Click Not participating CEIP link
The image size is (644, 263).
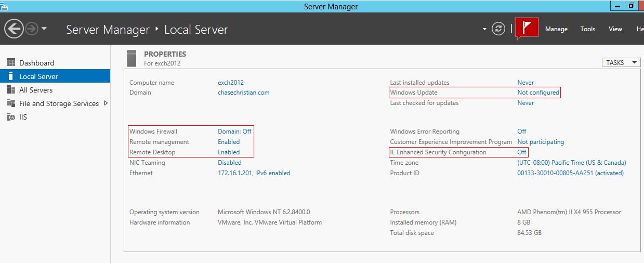(541, 142)
